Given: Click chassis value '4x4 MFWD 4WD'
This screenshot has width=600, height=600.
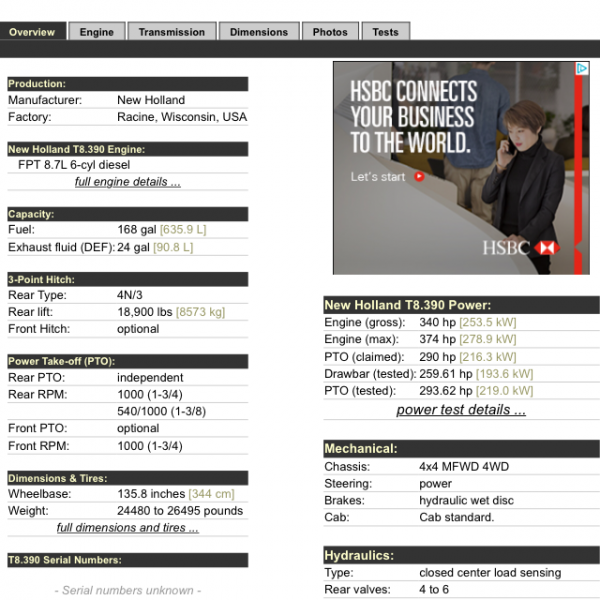Looking at the screenshot, I should click(x=464, y=466).
